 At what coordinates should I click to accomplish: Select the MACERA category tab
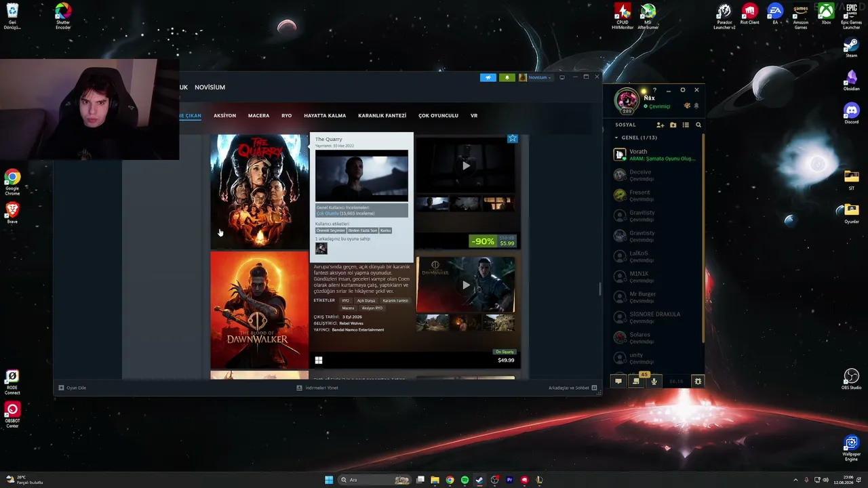(258, 116)
